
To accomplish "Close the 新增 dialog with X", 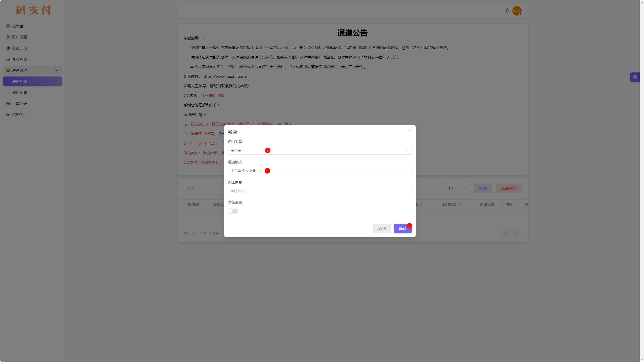I will [x=410, y=131].
